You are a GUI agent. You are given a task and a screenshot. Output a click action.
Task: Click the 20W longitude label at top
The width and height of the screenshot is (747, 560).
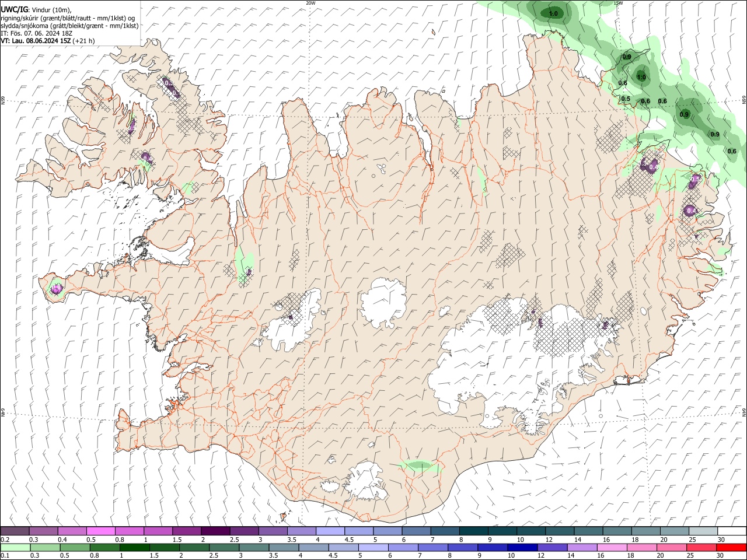coord(310,3)
